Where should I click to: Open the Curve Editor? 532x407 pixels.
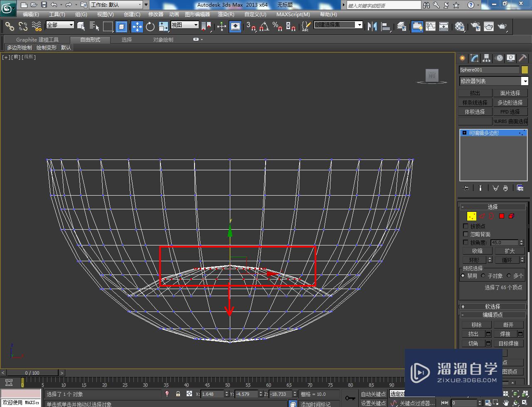coord(431,27)
